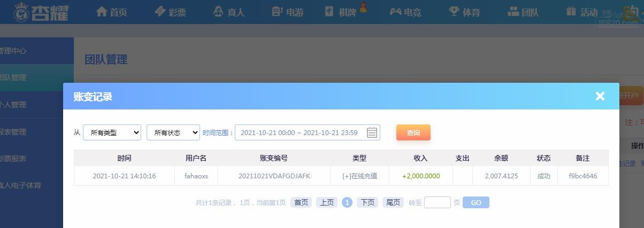Open the 电游 slot games icon
Viewport: 644px width, 228px height.
click(x=277, y=11)
